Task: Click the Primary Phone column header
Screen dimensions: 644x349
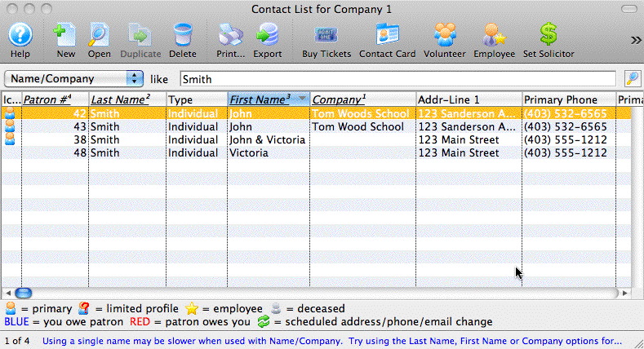Action: click(x=569, y=99)
